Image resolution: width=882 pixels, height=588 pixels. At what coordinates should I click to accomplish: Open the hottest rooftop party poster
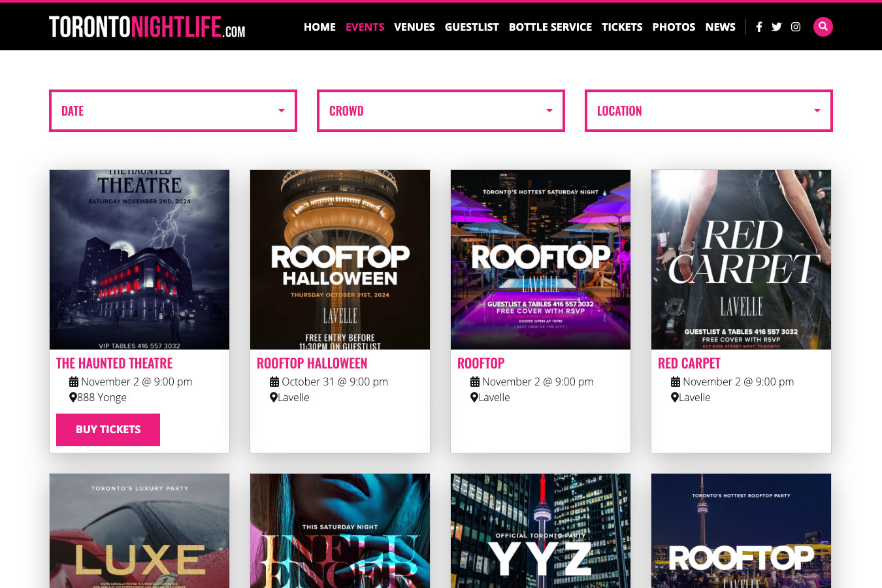[x=741, y=531]
